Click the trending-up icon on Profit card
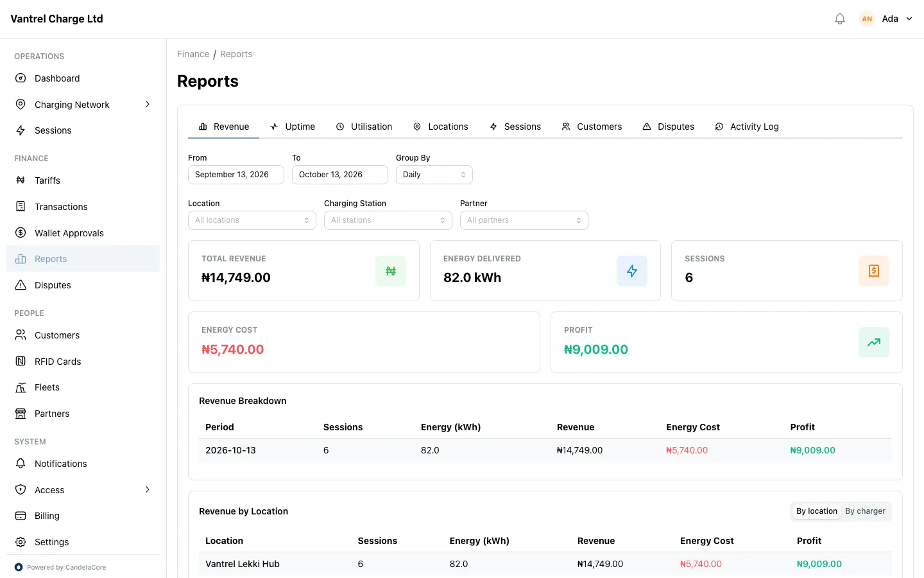The image size is (924, 578). click(x=874, y=342)
